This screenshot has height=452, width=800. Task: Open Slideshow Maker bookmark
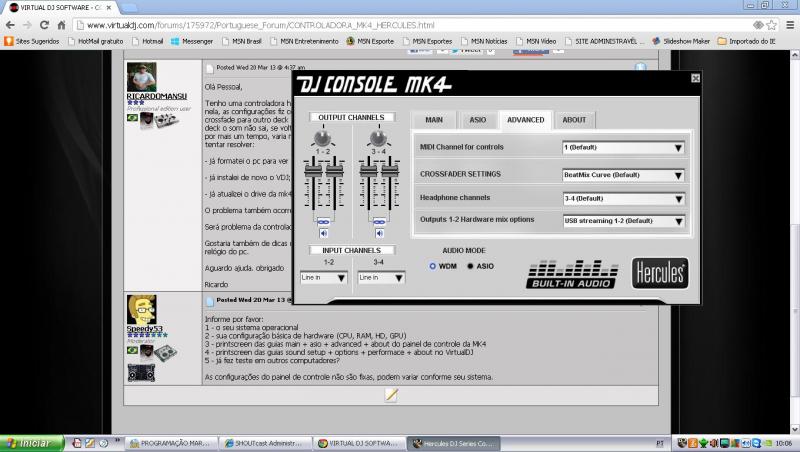coord(681,41)
